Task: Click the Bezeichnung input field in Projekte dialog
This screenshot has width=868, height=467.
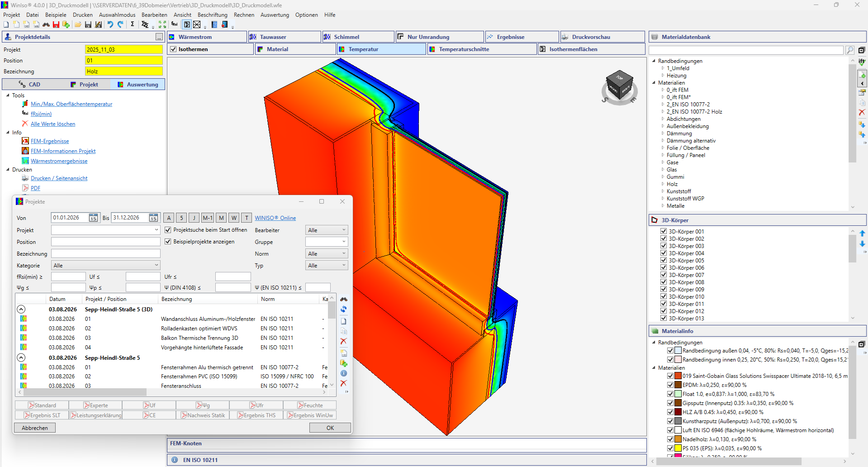Action: (106, 253)
